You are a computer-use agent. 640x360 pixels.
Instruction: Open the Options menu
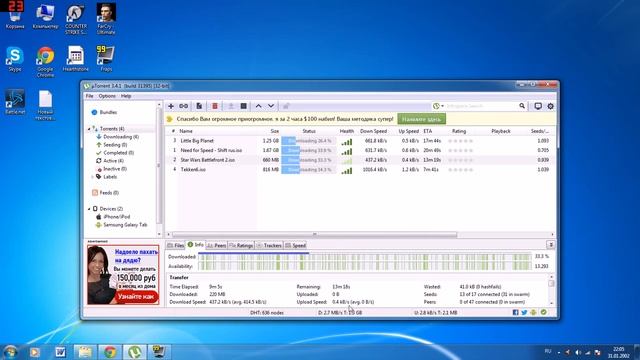pos(107,96)
